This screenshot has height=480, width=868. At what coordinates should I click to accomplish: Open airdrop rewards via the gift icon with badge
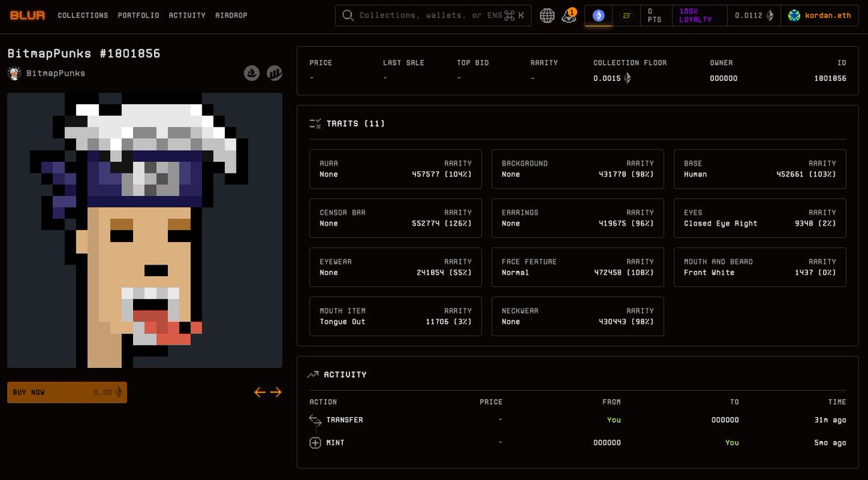point(569,14)
